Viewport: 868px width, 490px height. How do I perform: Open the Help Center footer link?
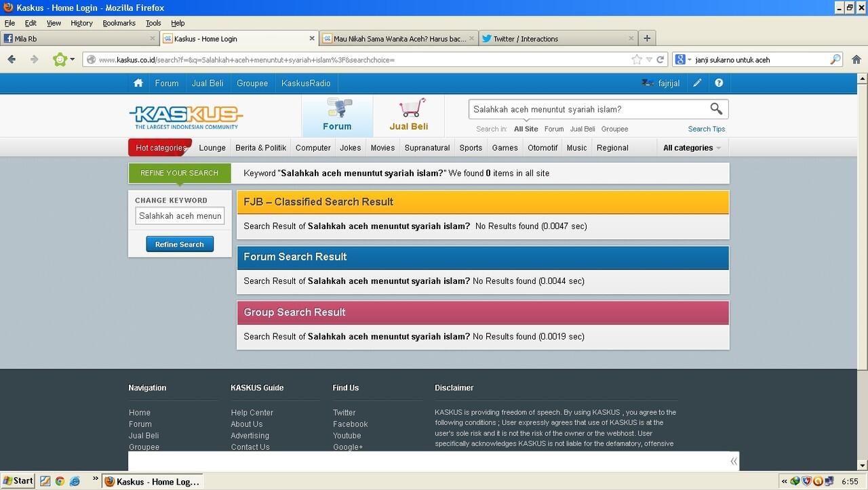click(252, 413)
